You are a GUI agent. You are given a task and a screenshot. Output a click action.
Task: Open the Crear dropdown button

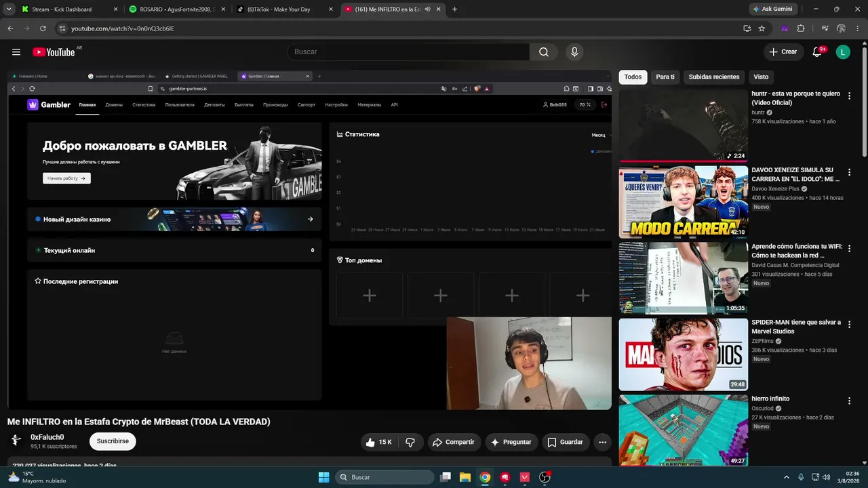[783, 52]
